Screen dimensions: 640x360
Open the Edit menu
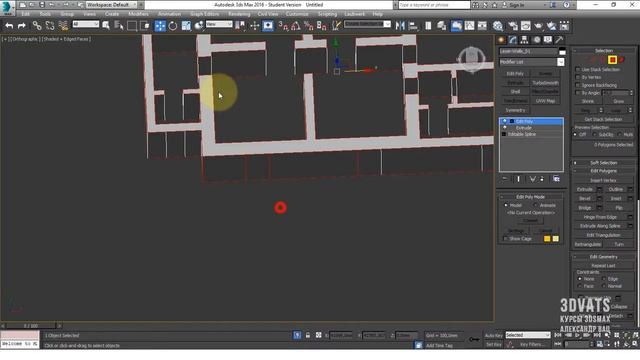click(x=26, y=14)
